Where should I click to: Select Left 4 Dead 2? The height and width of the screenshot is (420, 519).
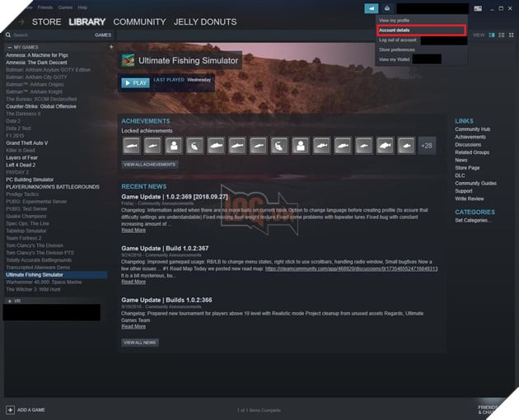pyautogui.click(x=21, y=166)
